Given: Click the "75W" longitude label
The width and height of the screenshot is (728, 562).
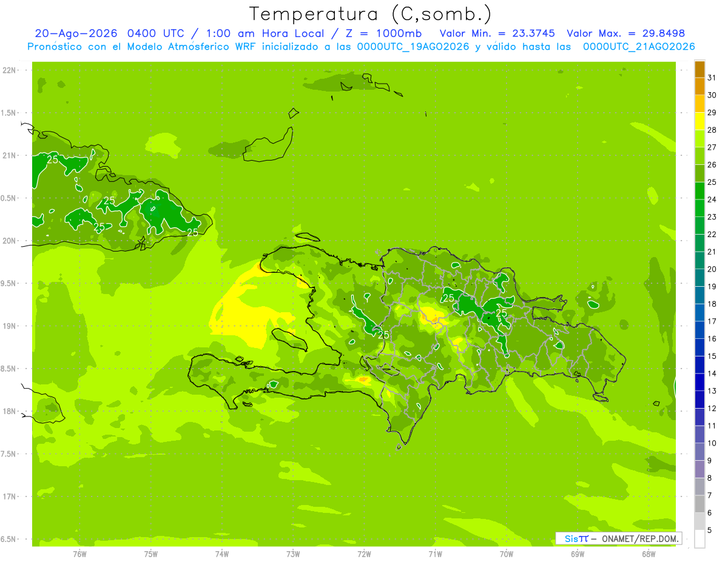Looking at the screenshot, I should tap(150, 554).
